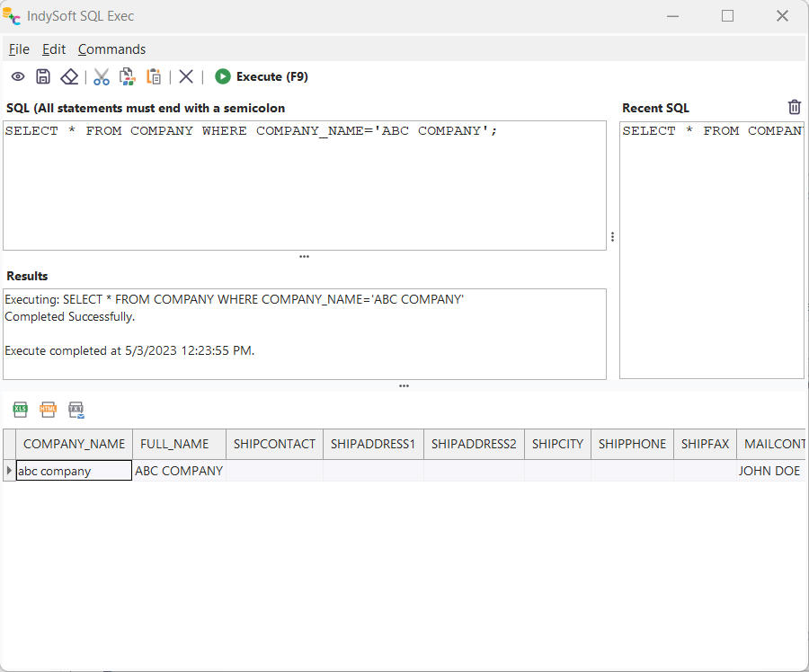
Task: Clear the SQL editor with the eraser icon
Action: point(69,77)
